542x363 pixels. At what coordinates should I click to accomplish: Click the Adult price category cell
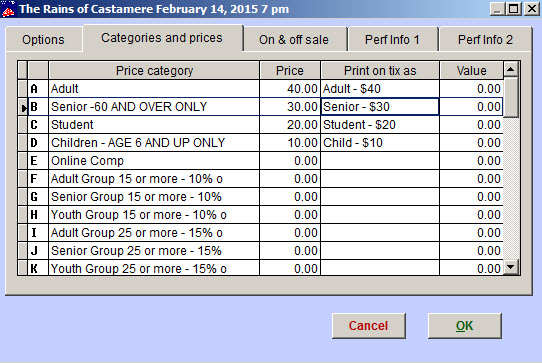point(154,89)
